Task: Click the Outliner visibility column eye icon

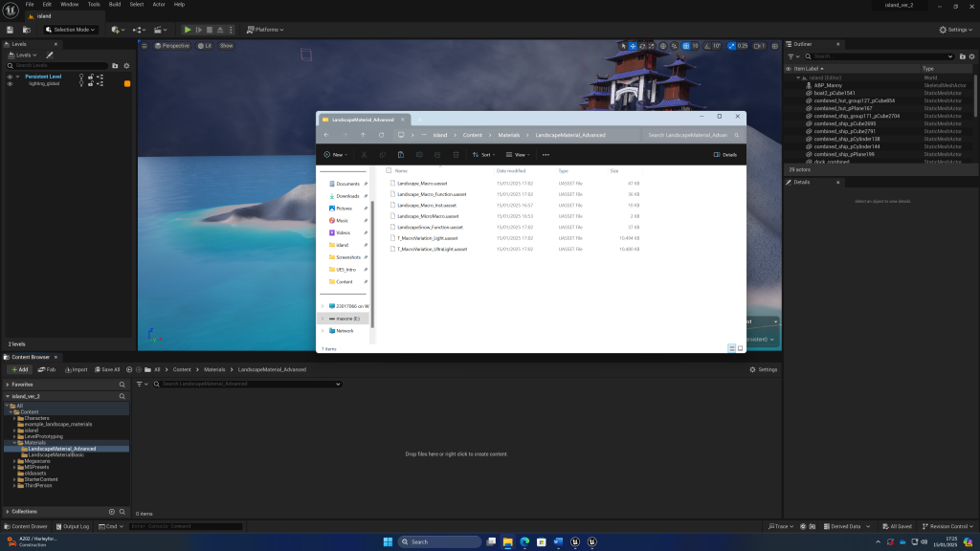Action: coord(789,69)
